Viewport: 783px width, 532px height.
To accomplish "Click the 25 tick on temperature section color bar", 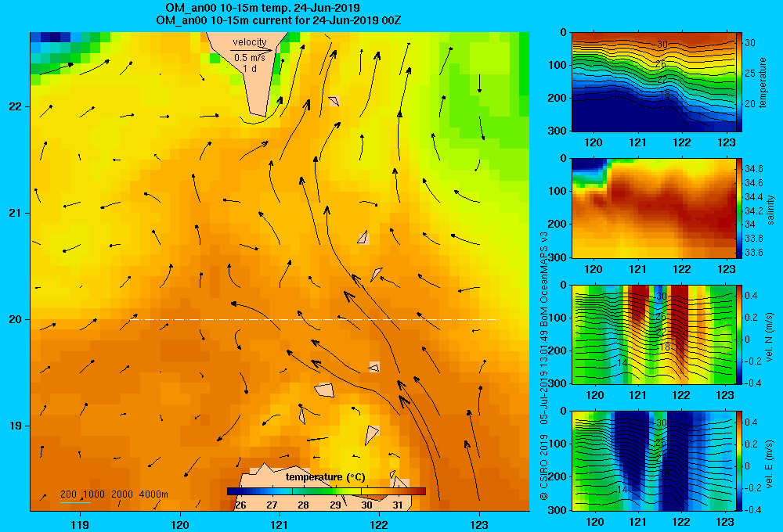I will [750, 74].
